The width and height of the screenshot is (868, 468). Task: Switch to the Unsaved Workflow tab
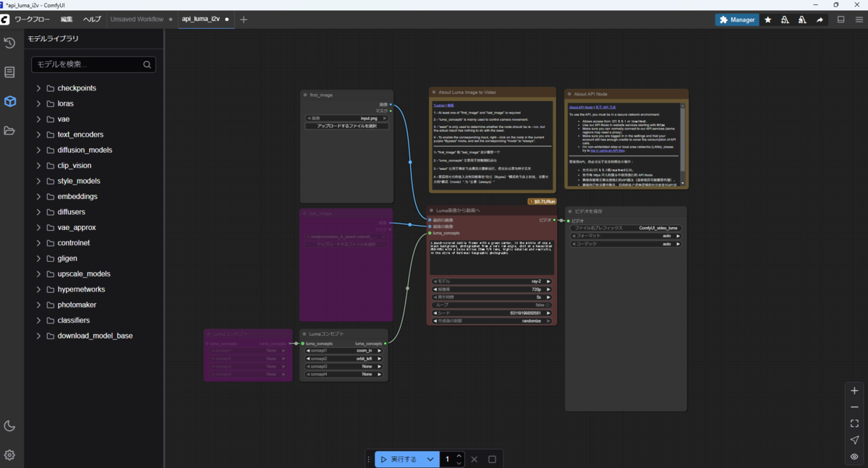coord(137,20)
